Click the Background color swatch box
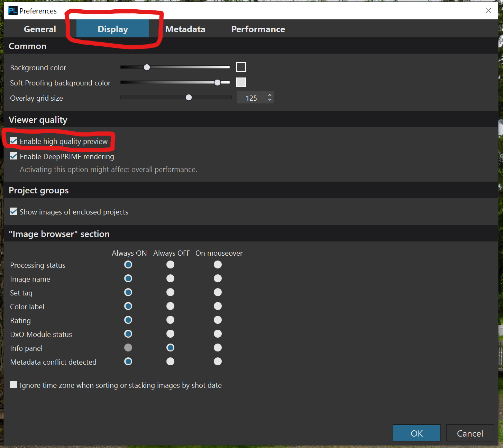 coord(241,67)
